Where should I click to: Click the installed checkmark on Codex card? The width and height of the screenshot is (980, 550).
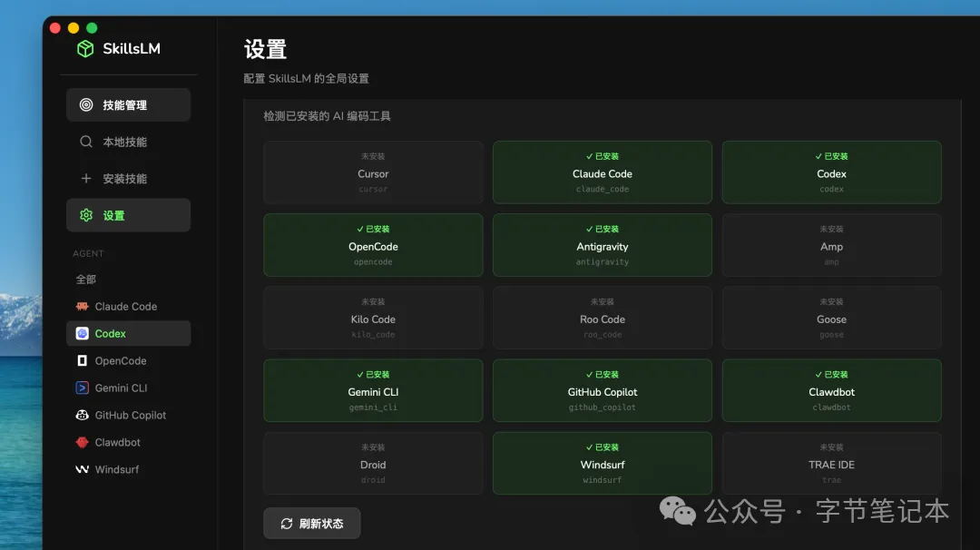[x=818, y=156]
